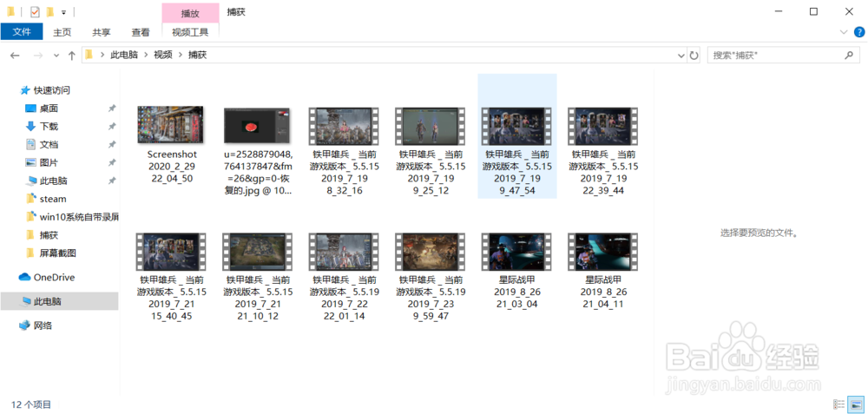Click the Properties quick access icon
This screenshot has width=868, height=414.
click(x=35, y=11)
